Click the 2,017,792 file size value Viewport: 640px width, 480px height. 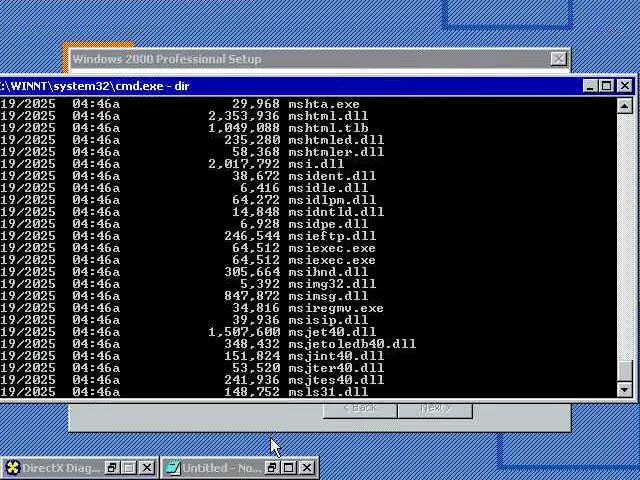244,164
